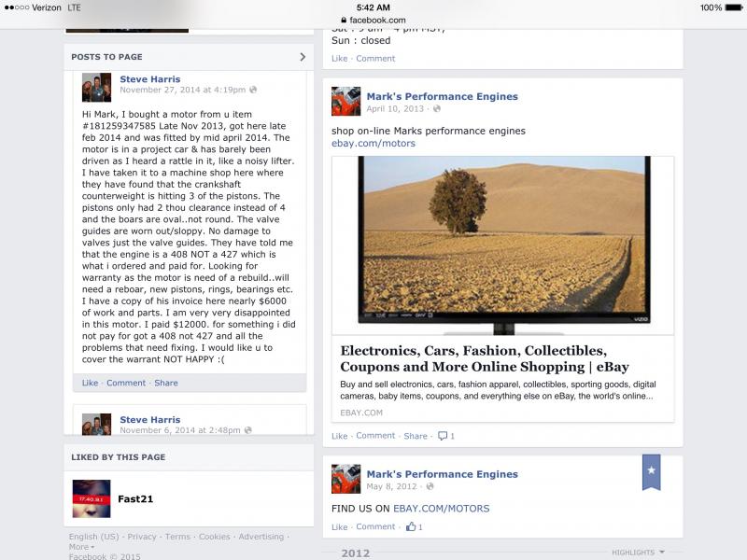Share Steve Harris's November 27 post

166,383
